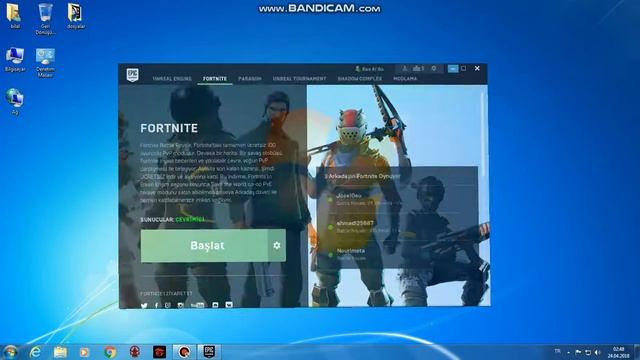
Task: Click the taskbar clock and date
Action: pos(619,352)
